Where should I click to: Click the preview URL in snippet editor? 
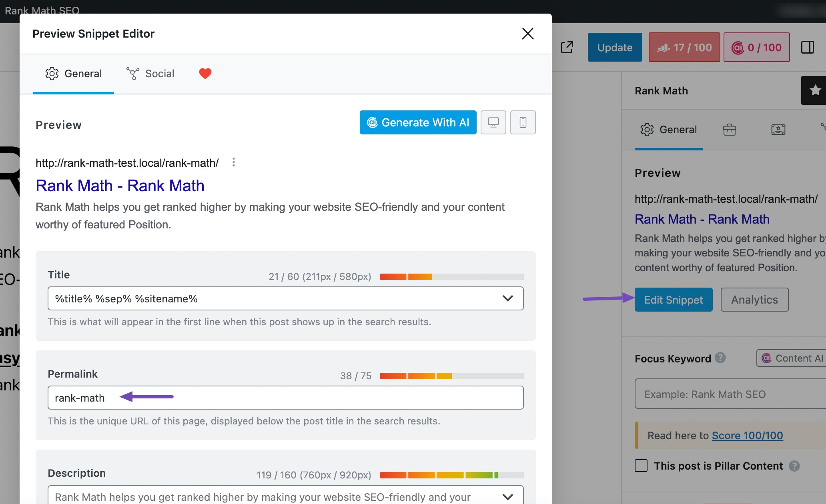127,163
